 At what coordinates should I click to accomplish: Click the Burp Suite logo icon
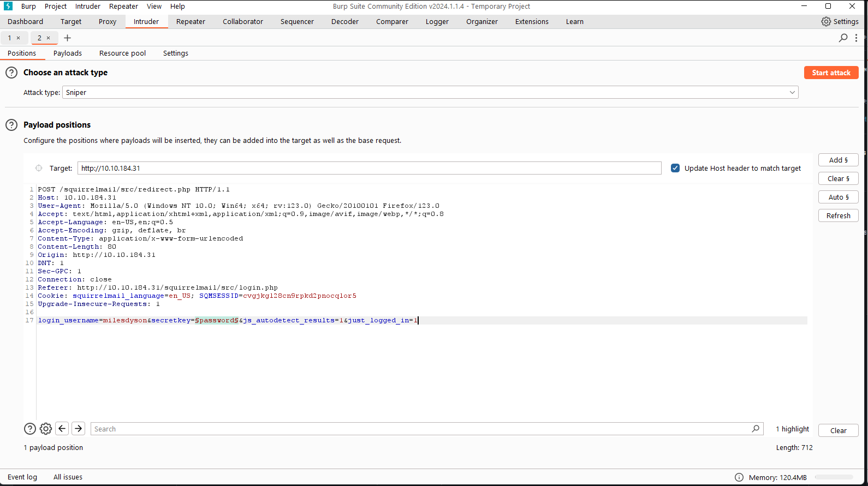click(8, 6)
